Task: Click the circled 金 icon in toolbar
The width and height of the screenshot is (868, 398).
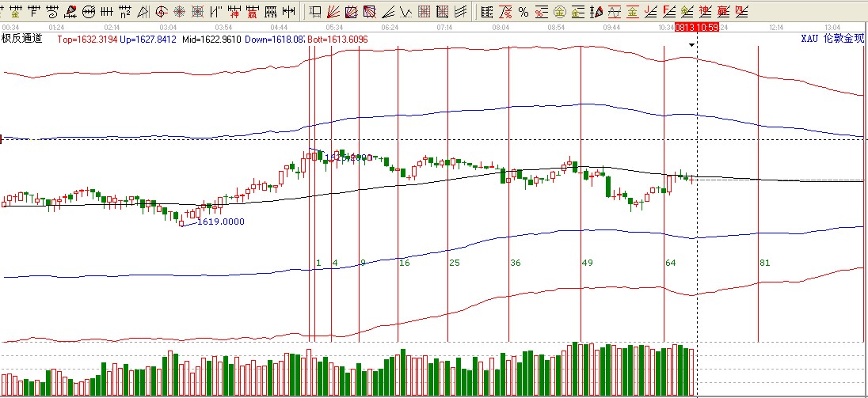Action: coord(560,12)
